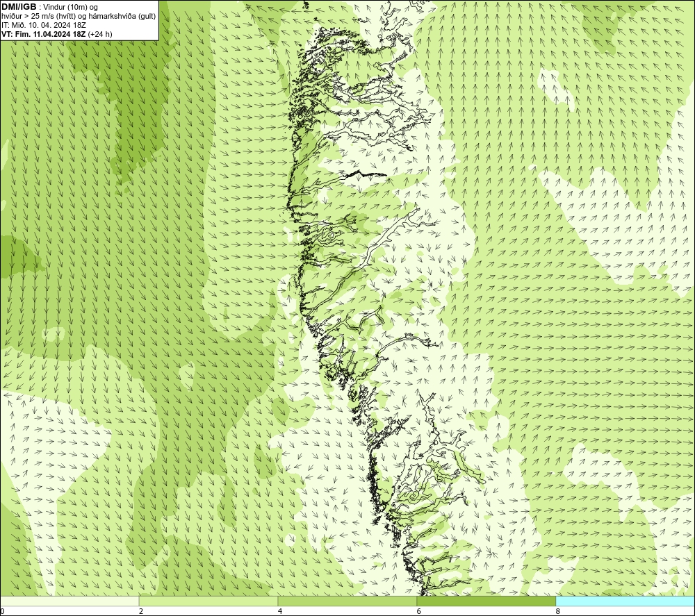The image size is (695, 616).
Task: Click the 'VT: Fim. 11.04.2024 18Z' line
Action: point(44,34)
